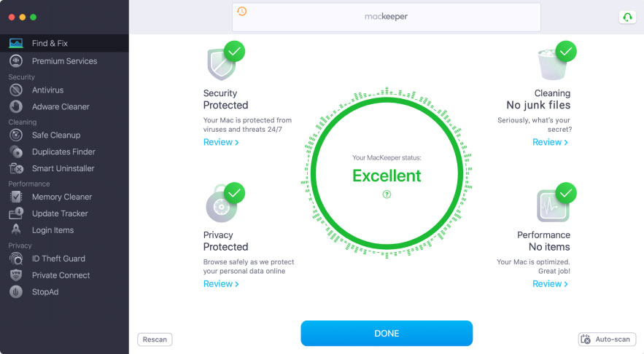Open the Update Tracker icon

tap(16, 213)
